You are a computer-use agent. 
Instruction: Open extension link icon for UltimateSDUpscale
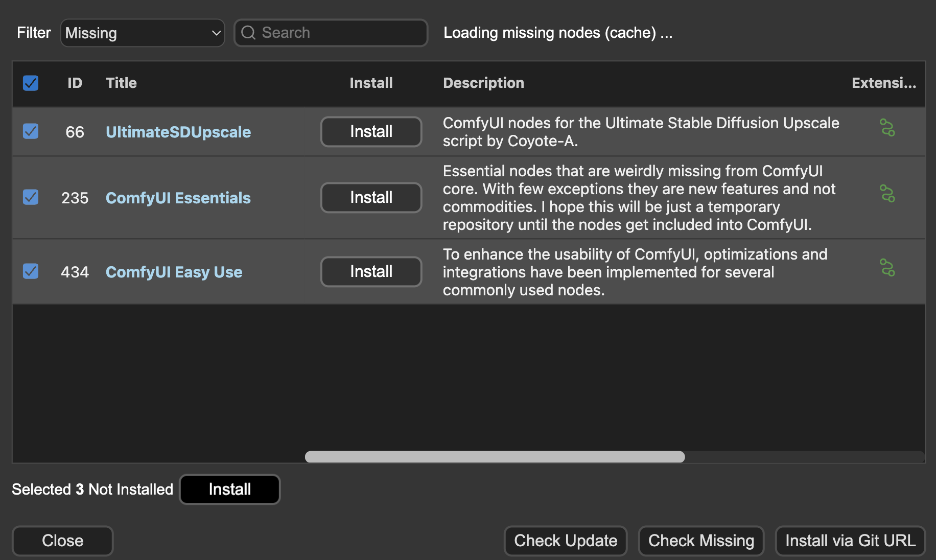pyautogui.click(x=887, y=128)
